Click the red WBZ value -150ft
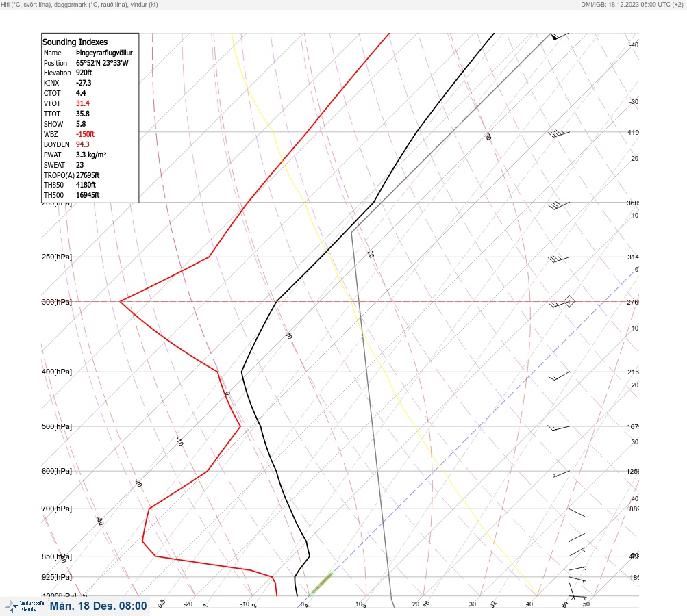 [86, 134]
